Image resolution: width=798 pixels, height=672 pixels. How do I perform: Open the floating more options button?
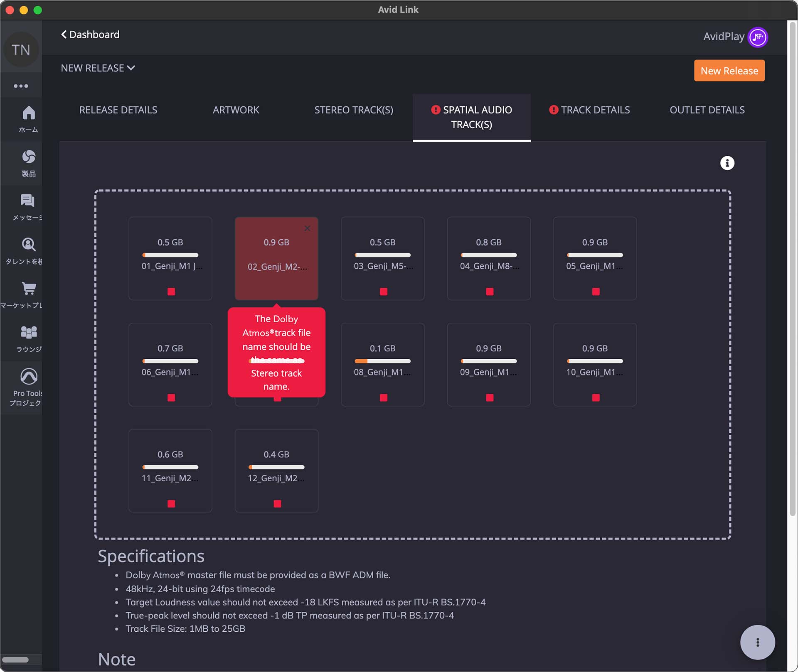click(x=757, y=643)
